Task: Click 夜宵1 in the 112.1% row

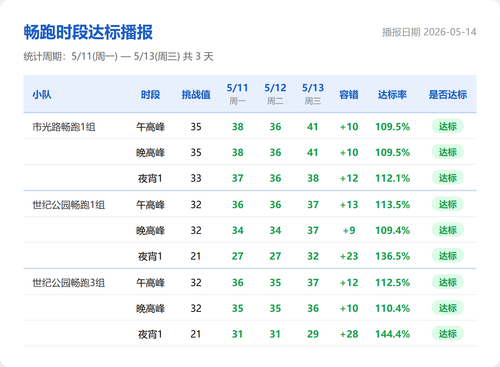Action: pos(150,178)
